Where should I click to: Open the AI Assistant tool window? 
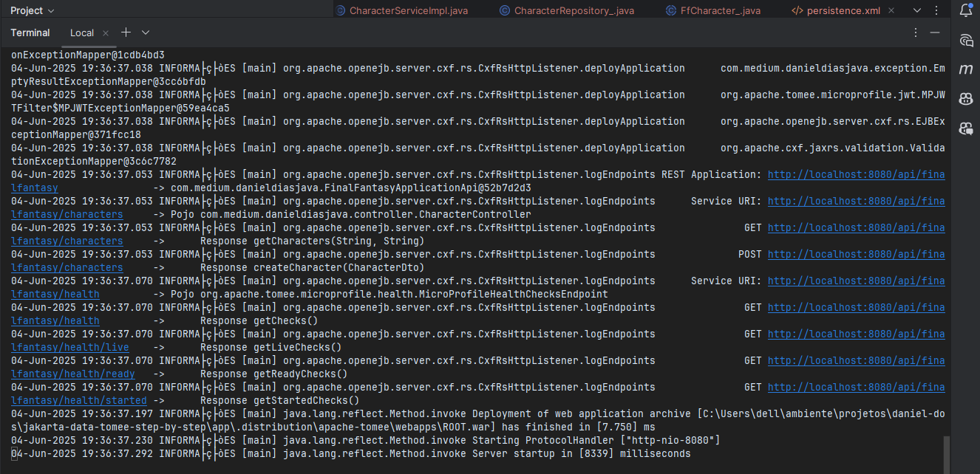(965, 40)
